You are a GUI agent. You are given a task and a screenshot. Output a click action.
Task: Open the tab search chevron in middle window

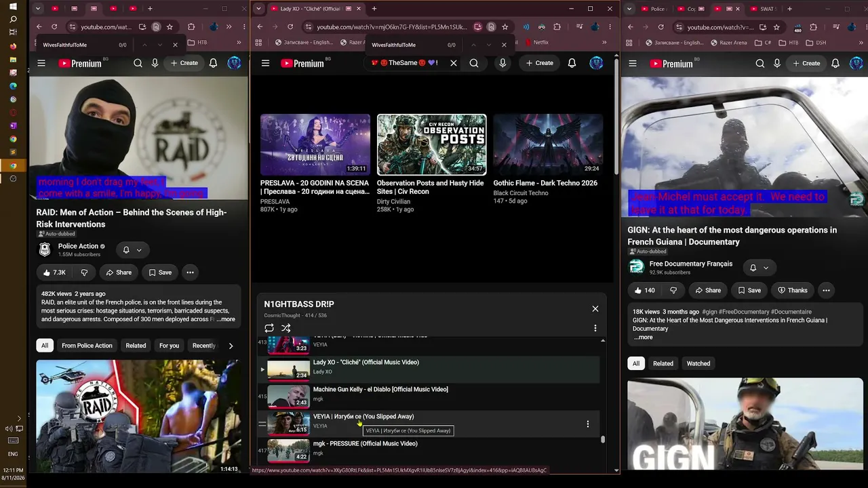click(x=260, y=9)
